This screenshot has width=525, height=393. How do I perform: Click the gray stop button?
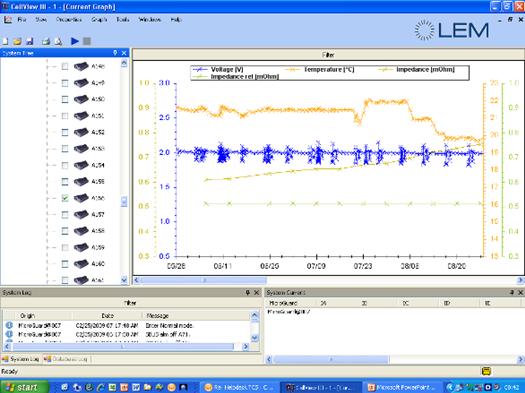(87, 41)
